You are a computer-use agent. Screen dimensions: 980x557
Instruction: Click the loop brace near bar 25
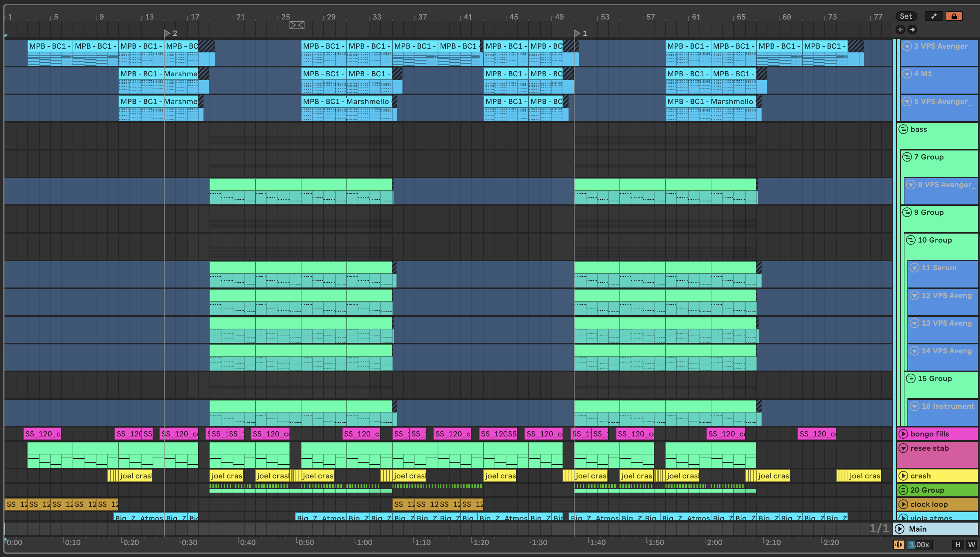pos(297,25)
